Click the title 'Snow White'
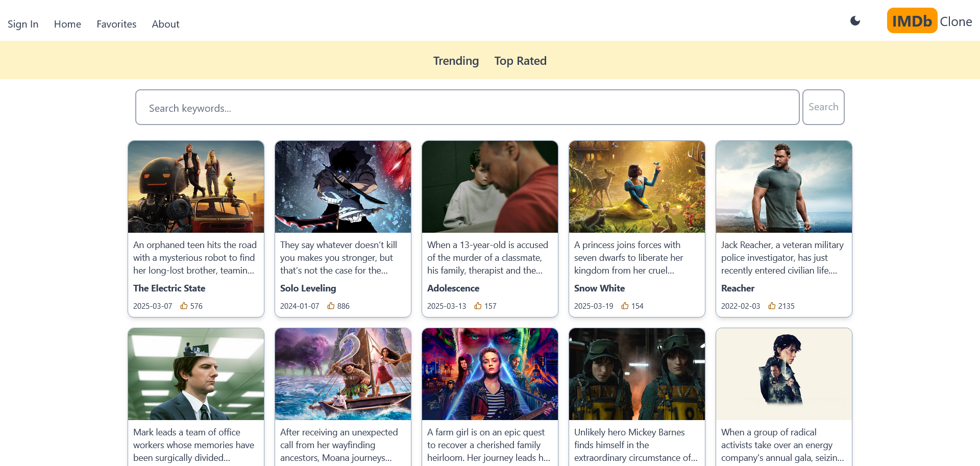Viewport: 980px width, 466px height. [599, 288]
